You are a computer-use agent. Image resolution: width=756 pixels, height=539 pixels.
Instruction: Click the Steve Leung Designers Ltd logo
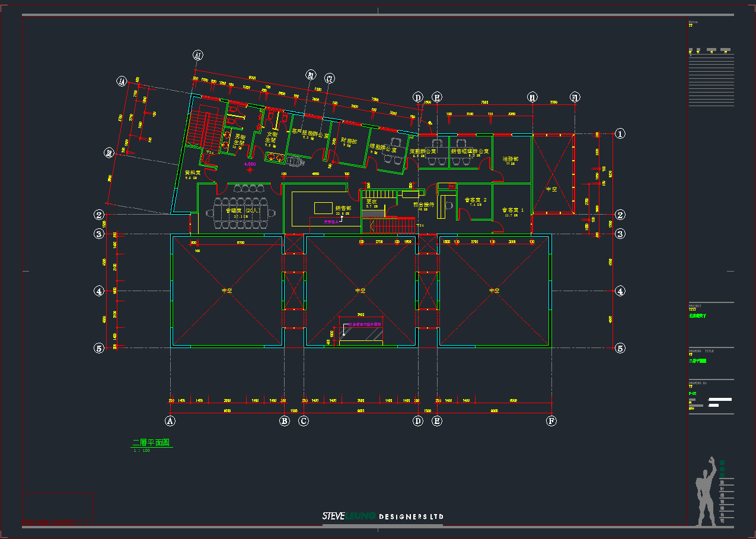[x=382, y=516]
